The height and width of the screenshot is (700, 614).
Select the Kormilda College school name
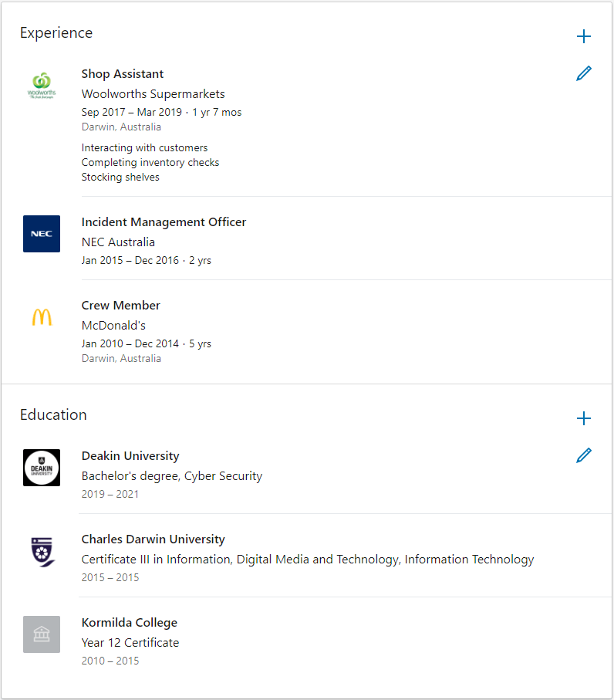click(130, 623)
